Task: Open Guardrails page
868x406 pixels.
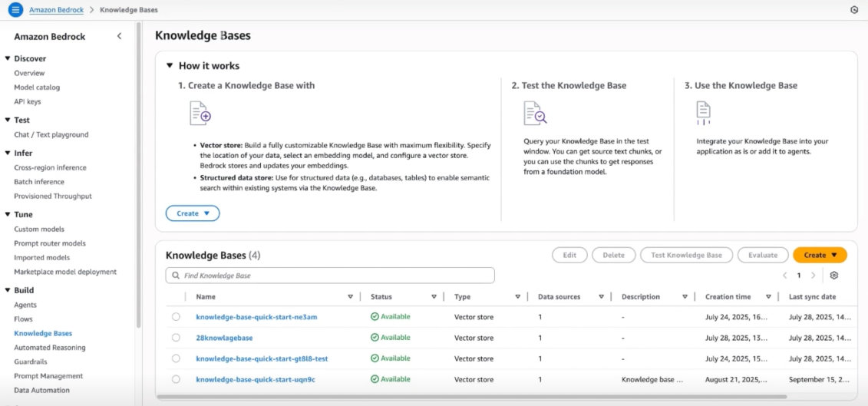Action: pyautogui.click(x=31, y=361)
